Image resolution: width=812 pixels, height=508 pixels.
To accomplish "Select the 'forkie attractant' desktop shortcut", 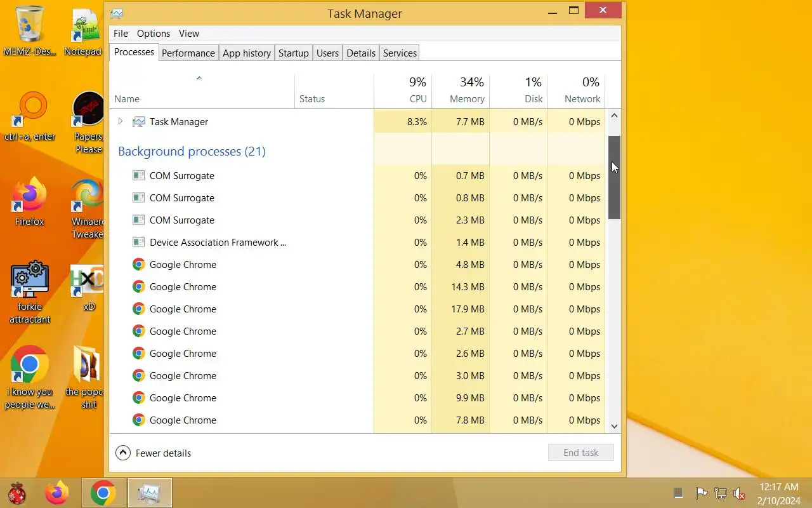I will 30,292.
